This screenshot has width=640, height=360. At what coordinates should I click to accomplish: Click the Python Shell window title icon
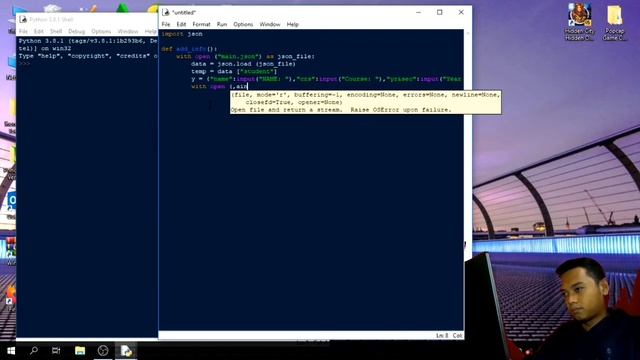click(23, 19)
